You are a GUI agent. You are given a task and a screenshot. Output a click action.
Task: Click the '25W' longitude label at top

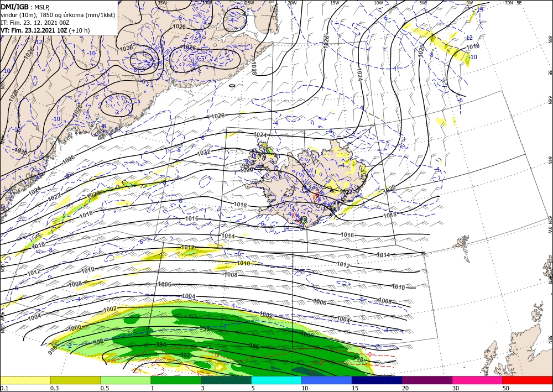coord(249,3)
